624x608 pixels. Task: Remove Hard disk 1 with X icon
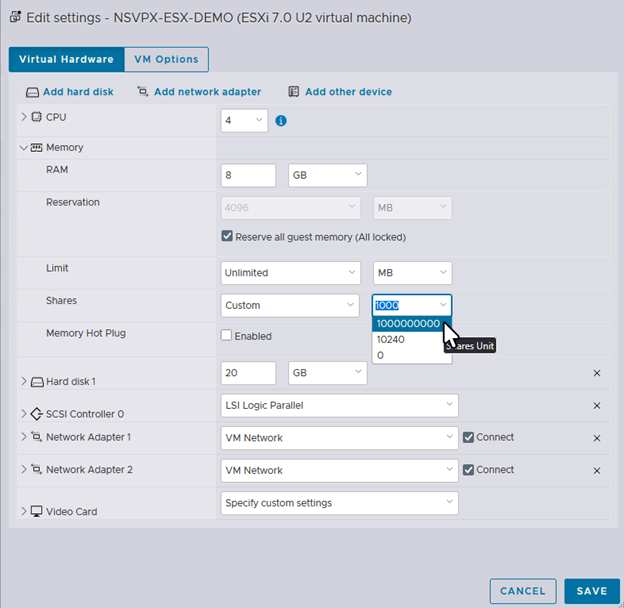coord(597,373)
